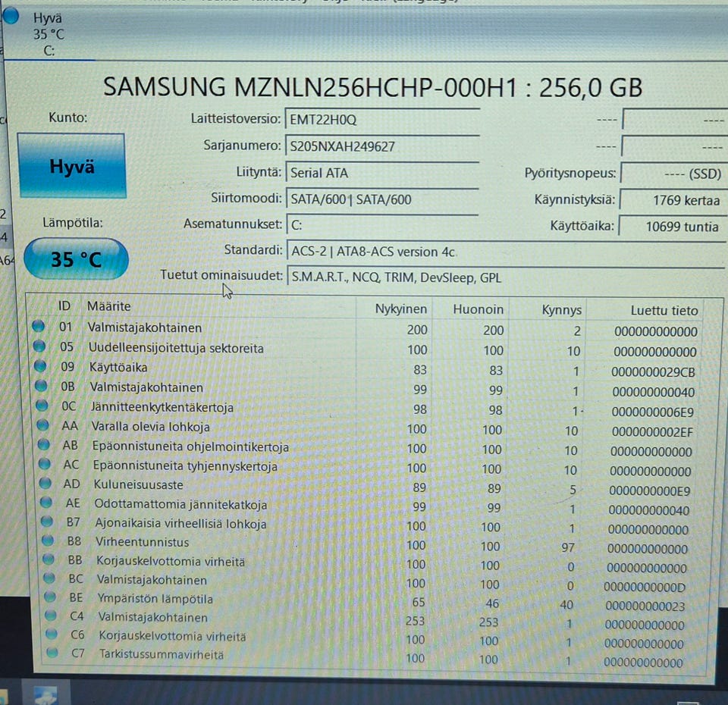
Task: Click the raw value 0000000029CB
Action: pos(653,371)
